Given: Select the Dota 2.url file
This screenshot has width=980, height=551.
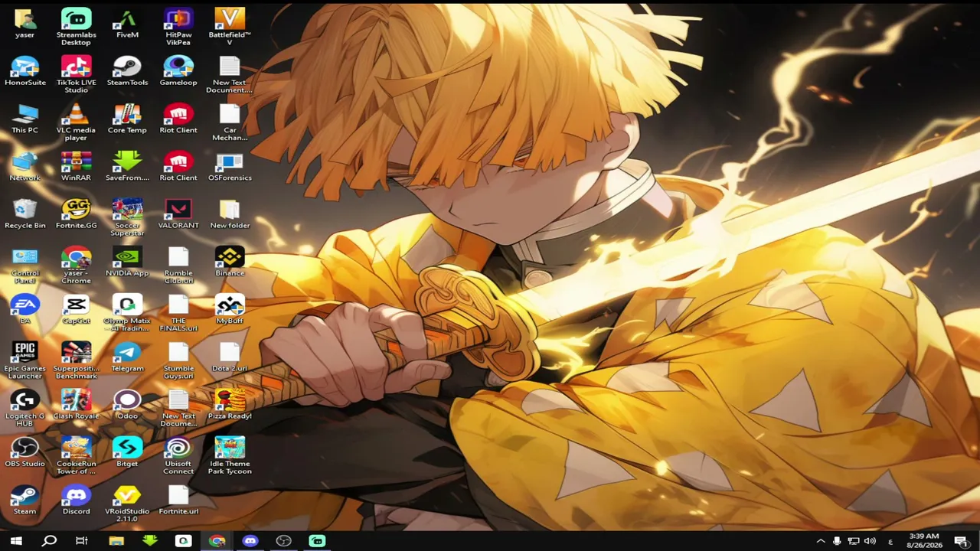Looking at the screenshot, I should (x=230, y=356).
